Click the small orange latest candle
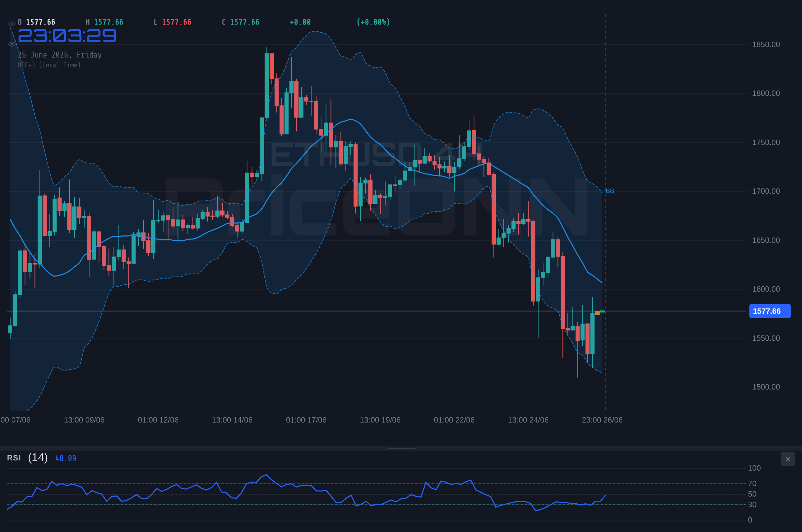Image resolution: width=802 pixels, height=532 pixels. (x=597, y=313)
